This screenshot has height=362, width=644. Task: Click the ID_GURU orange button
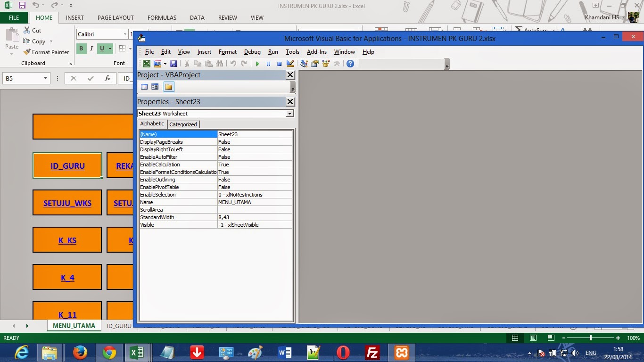click(67, 165)
